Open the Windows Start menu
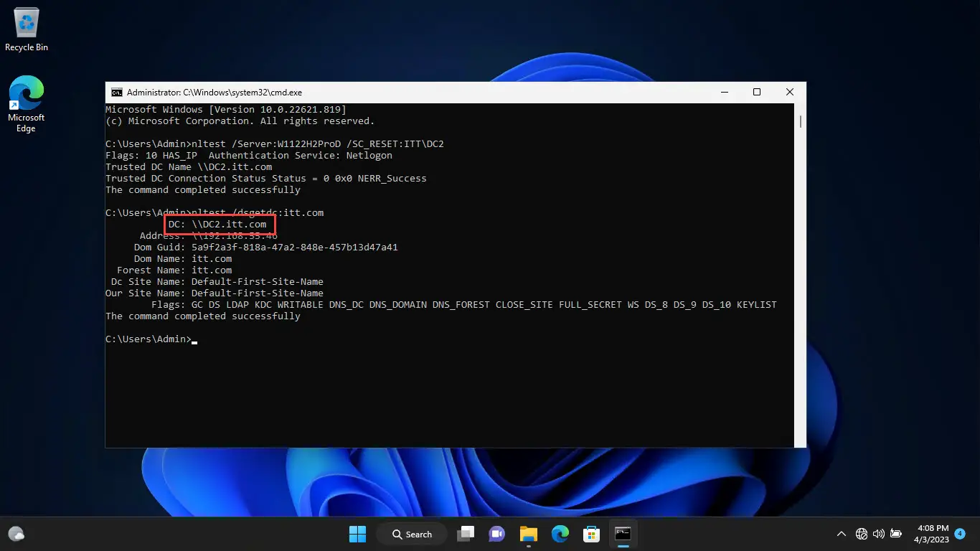The width and height of the screenshot is (980, 551). [x=357, y=534]
